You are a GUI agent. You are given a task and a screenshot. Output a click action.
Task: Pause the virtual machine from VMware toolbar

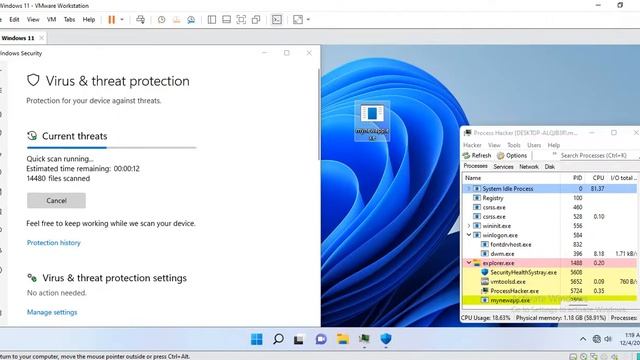(x=111, y=20)
